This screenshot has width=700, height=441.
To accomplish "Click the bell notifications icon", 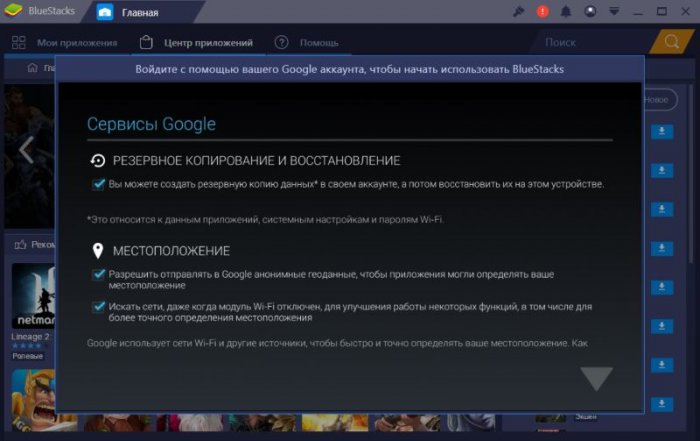I will (x=566, y=12).
